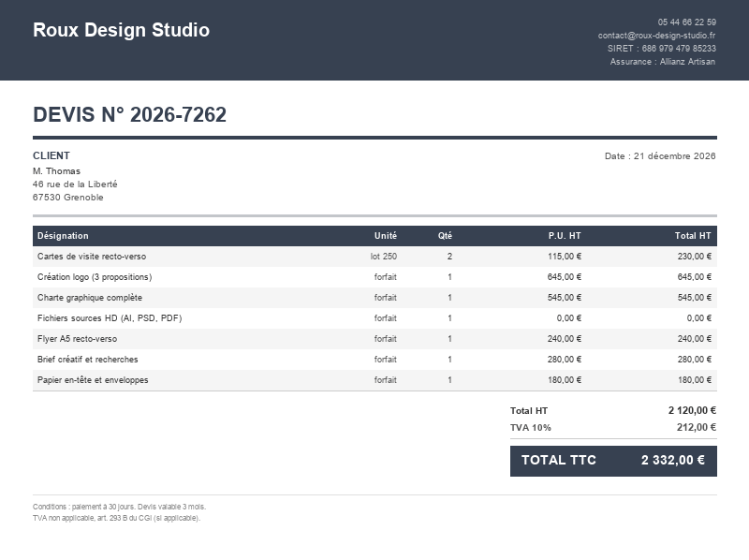
Task: Click Papier en-tête et enveloppes
Action: click(93, 380)
